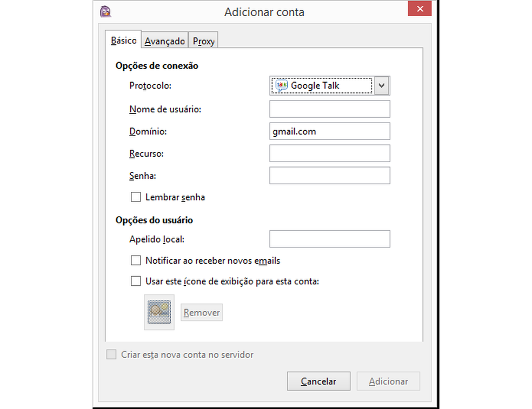
Task: Click inside the Recurso text field
Action: 329,153
